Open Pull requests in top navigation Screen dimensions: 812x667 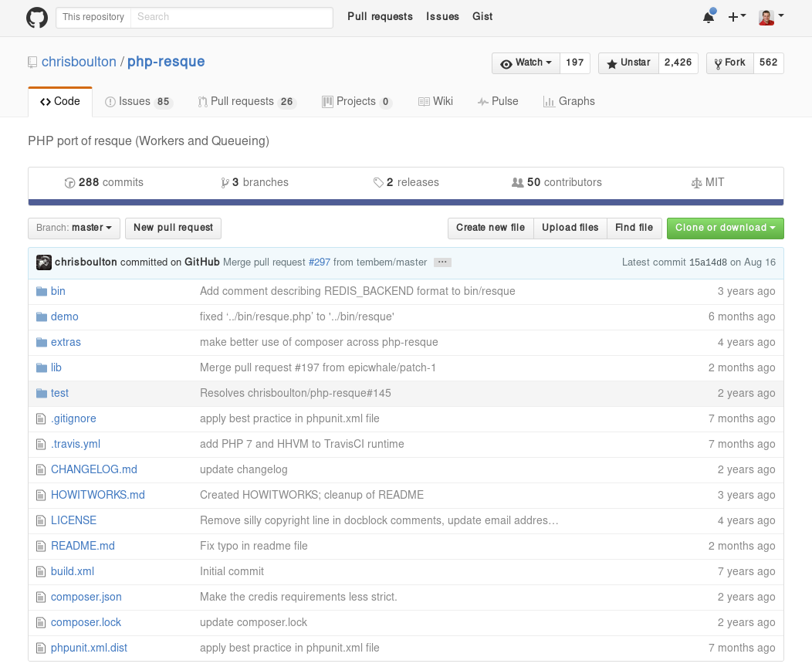380,16
